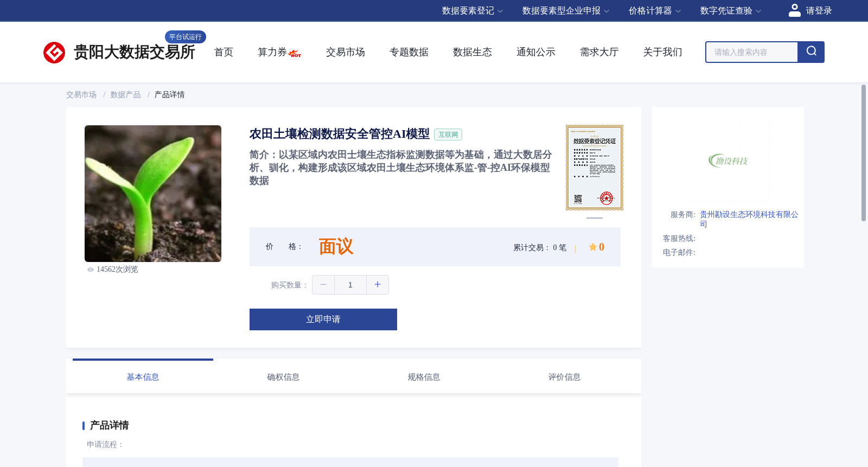Click the 互联网 tag badge
This screenshot has width=868, height=467.
448,135
